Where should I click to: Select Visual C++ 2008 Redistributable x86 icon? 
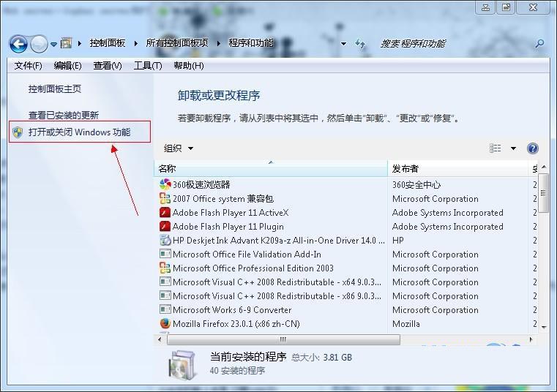(x=165, y=295)
